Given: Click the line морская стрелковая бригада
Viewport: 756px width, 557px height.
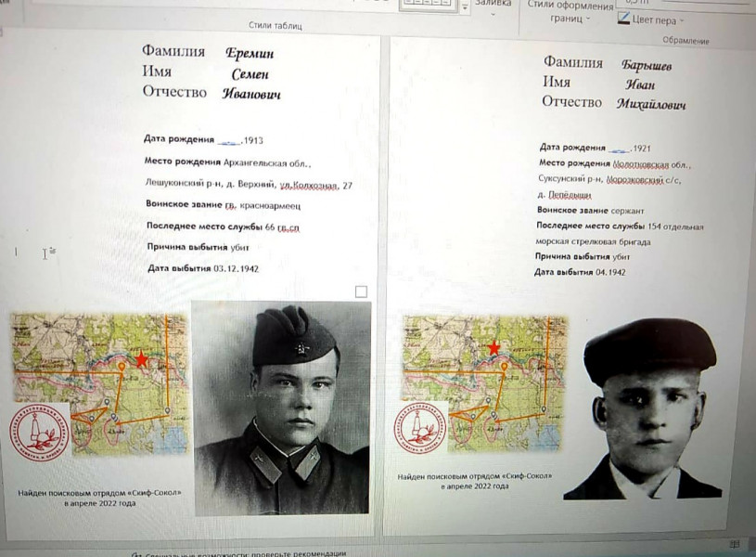Looking at the screenshot, I should click(593, 241).
